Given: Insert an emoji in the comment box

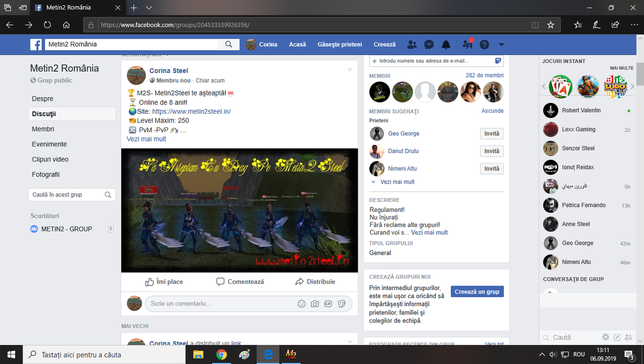Looking at the screenshot, I should click(x=302, y=304).
